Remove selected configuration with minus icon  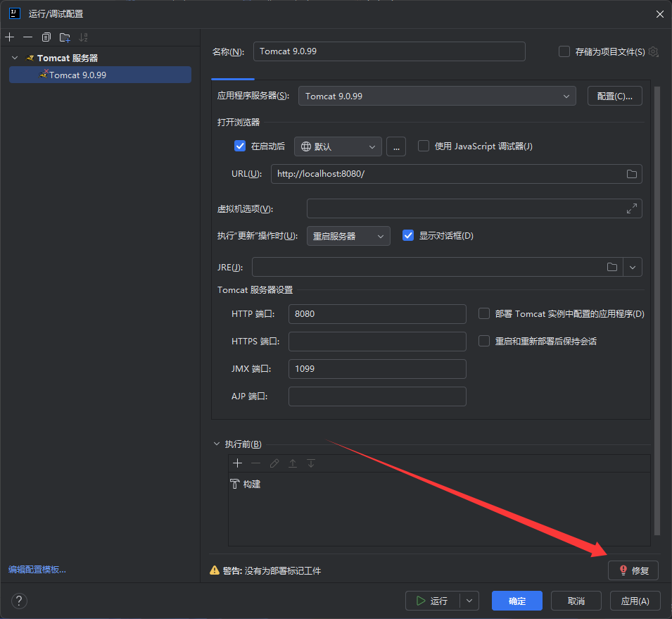(x=28, y=37)
